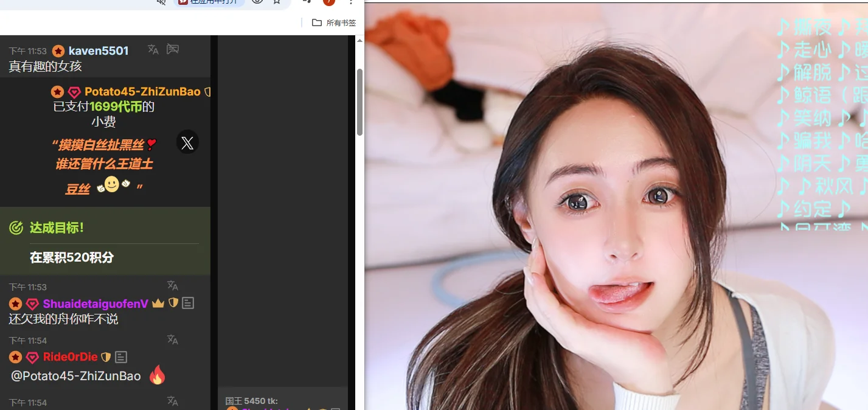Translate kaven5501's chat message

(153, 50)
